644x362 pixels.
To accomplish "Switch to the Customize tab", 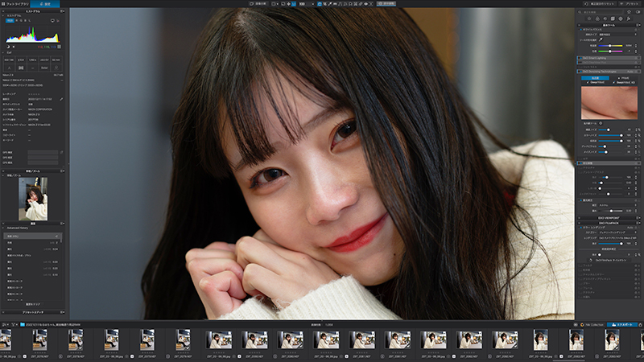I will 45,4.
